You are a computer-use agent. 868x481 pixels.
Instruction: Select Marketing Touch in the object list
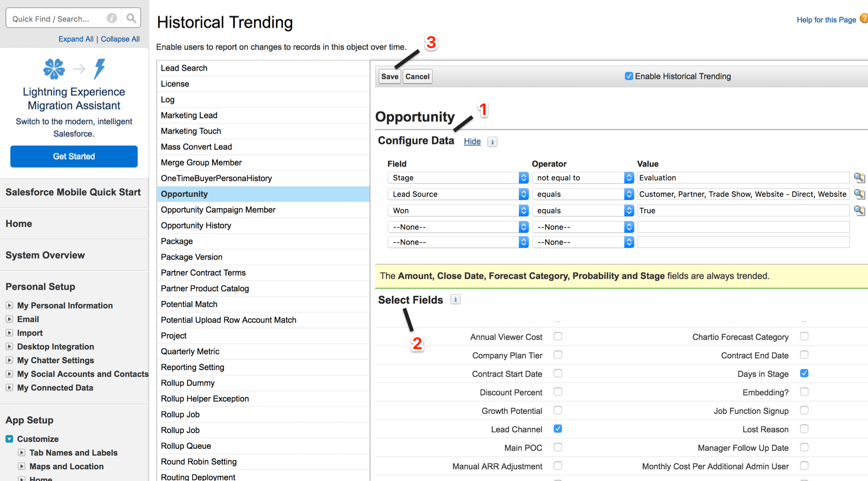(x=263, y=131)
